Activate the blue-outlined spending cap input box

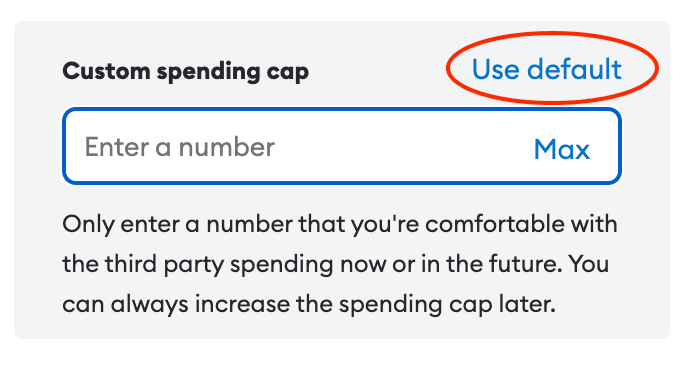[x=342, y=146]
